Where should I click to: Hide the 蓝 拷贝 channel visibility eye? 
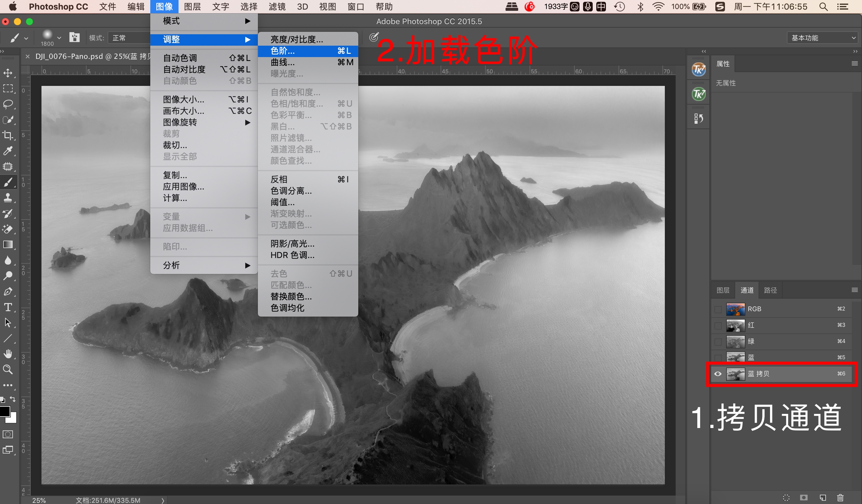click(718, 374)
